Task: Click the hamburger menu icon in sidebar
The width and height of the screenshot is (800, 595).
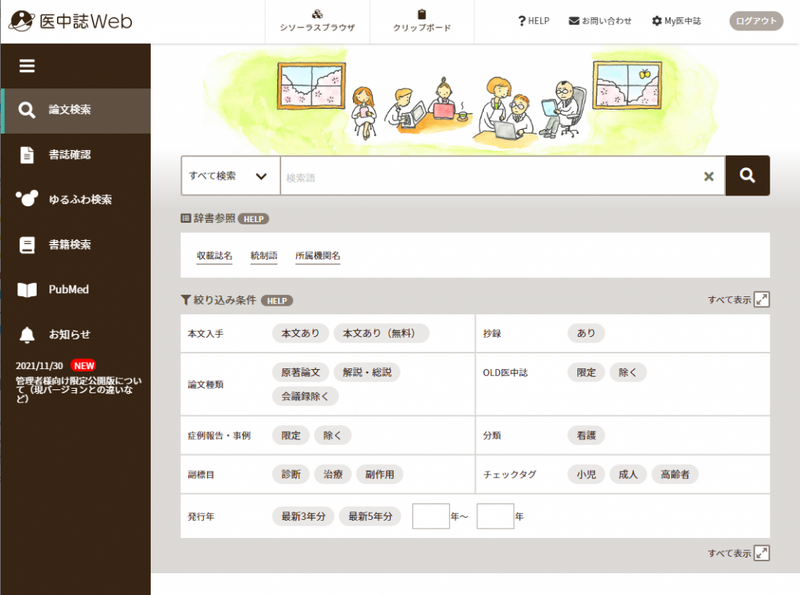Action: (27, 66)
